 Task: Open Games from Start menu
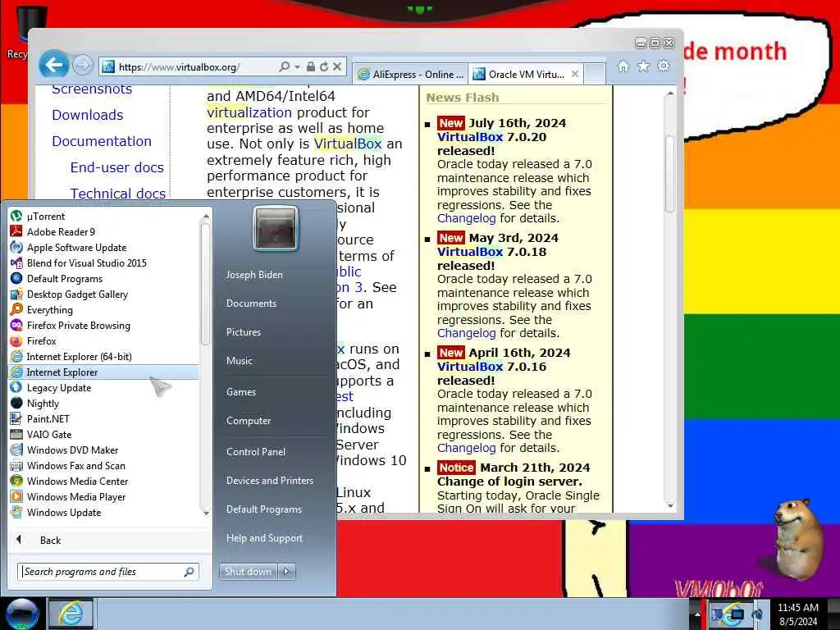point(241,391)
